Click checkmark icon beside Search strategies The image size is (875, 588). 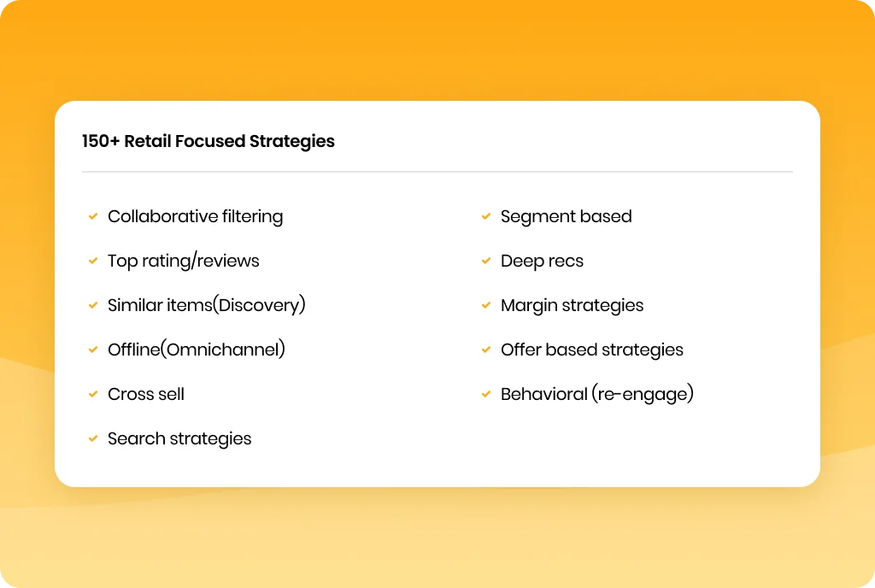pos(93,438)
